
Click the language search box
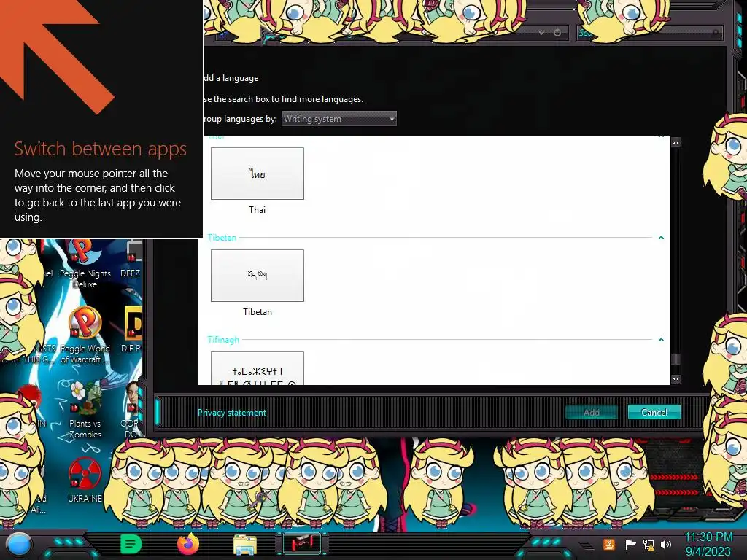click(x=649, y=32)
